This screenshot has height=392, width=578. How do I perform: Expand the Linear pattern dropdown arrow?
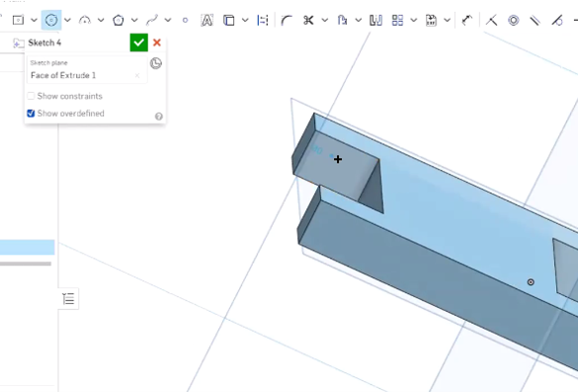(414, 20)
